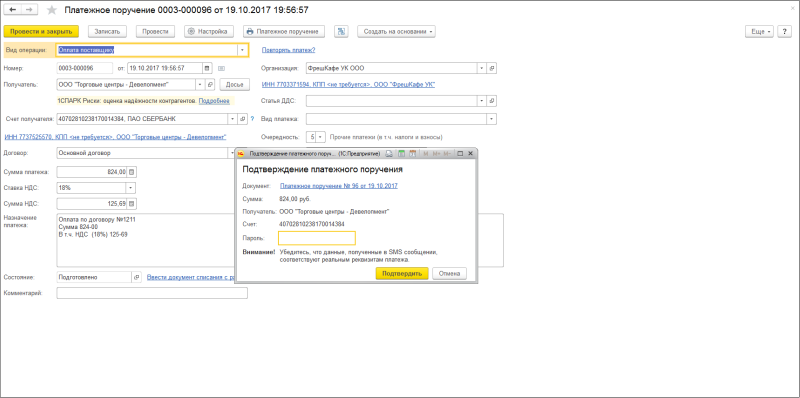Expand the Очередность dropdown arrow
800x398 pixels.
coord(320,137)
